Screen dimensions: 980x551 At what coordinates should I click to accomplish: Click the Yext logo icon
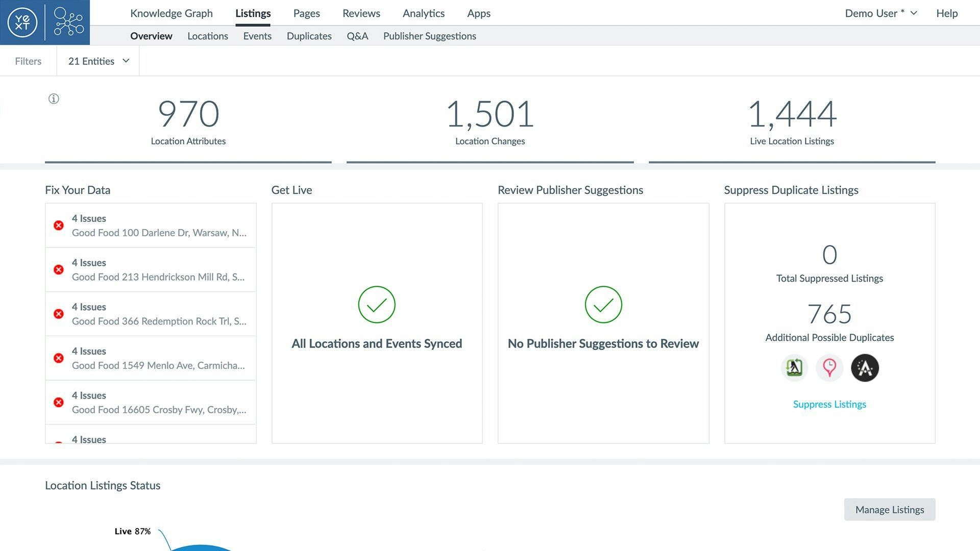pyautogui.click(x=22, y=22)
